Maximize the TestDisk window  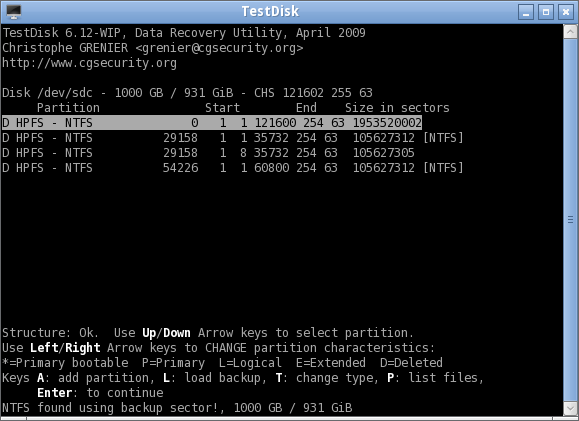(x=546, y=12)
